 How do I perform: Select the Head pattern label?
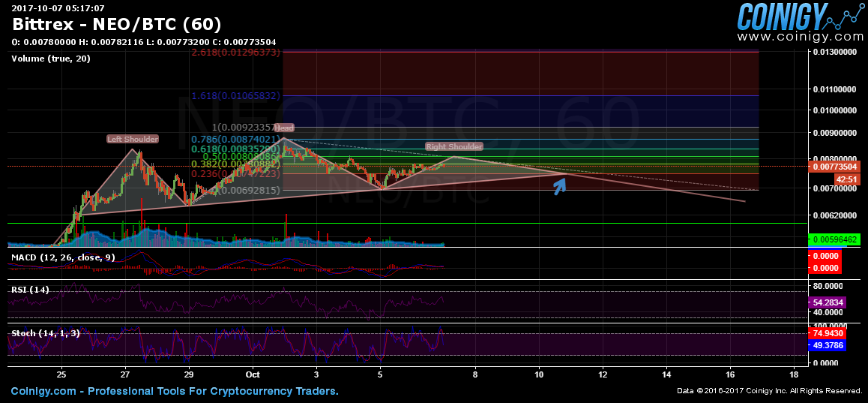tap(284, 128)
